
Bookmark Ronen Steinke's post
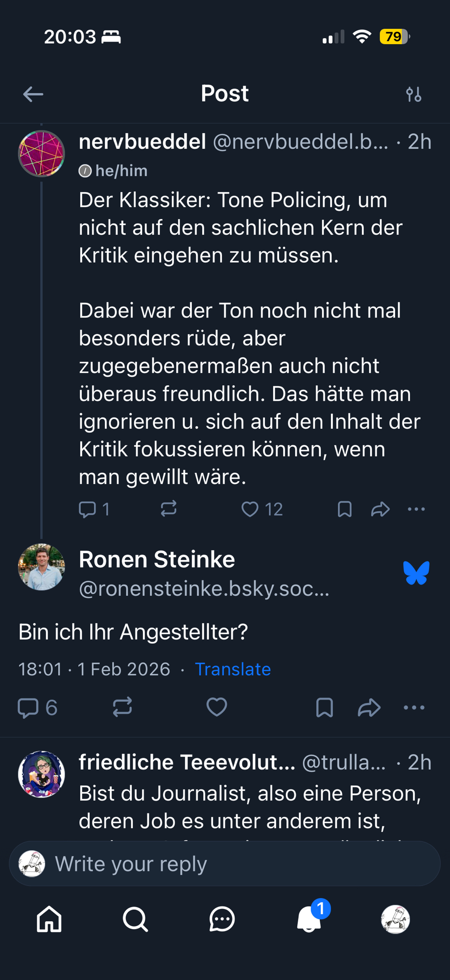click(x=325, y=708)
